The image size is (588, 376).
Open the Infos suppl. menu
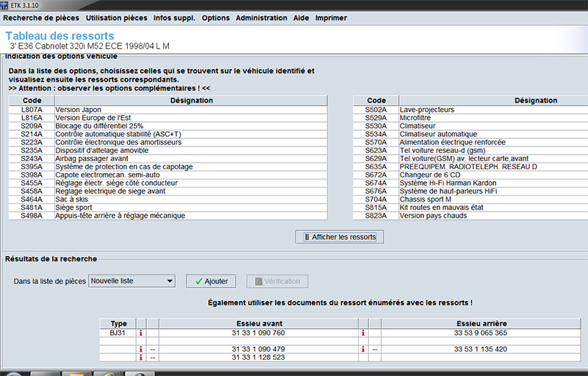pos(174,18)
